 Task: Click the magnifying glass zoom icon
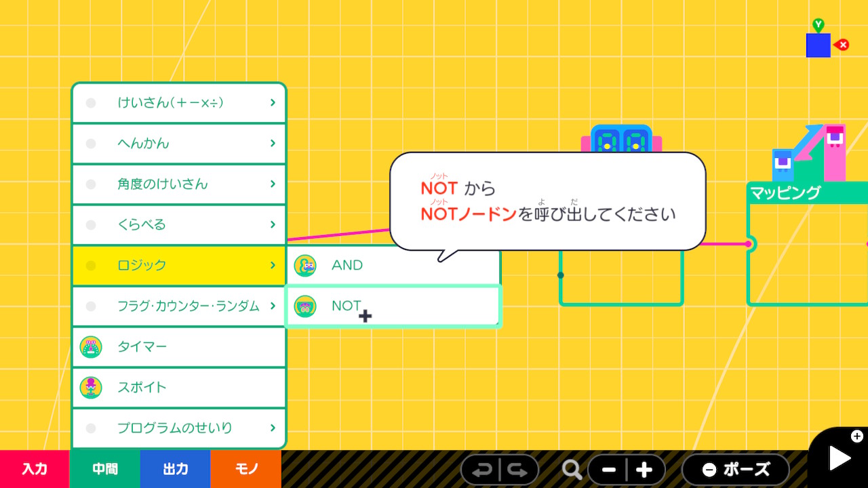click(572, 469)
